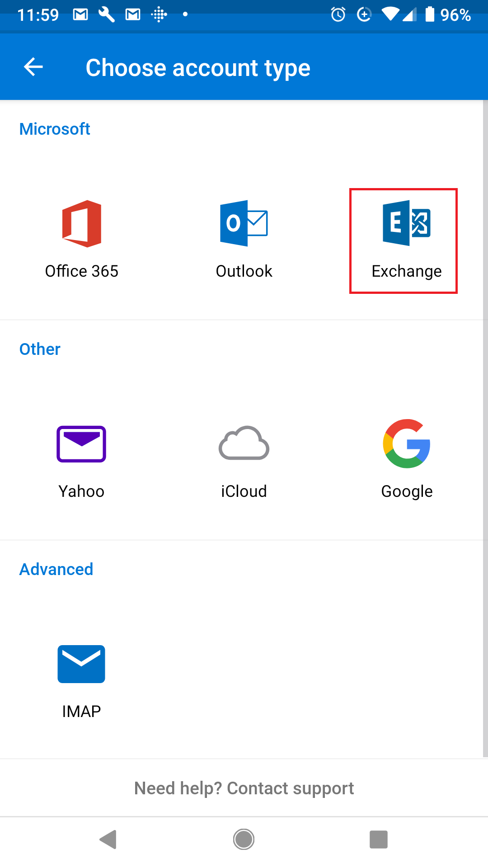The image size is (488, 868).
Task: Click the Microsoft section heading
Action: coord(55,129)
